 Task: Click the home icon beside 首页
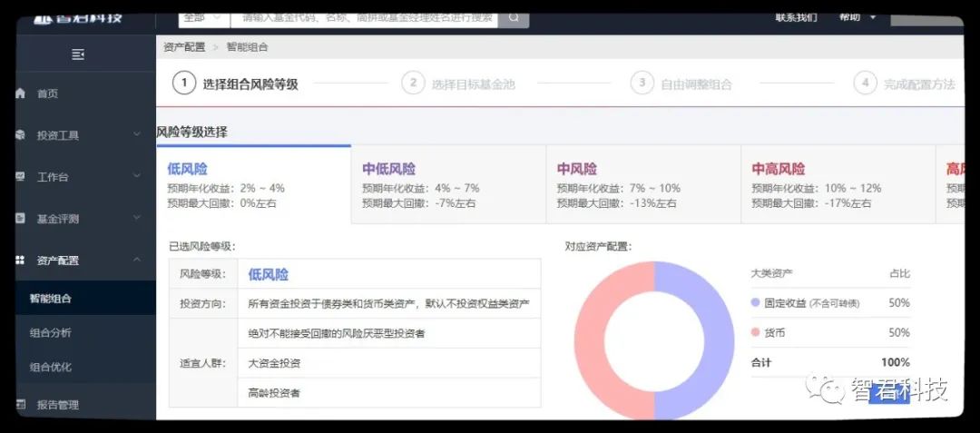click(x=21, y=93)
